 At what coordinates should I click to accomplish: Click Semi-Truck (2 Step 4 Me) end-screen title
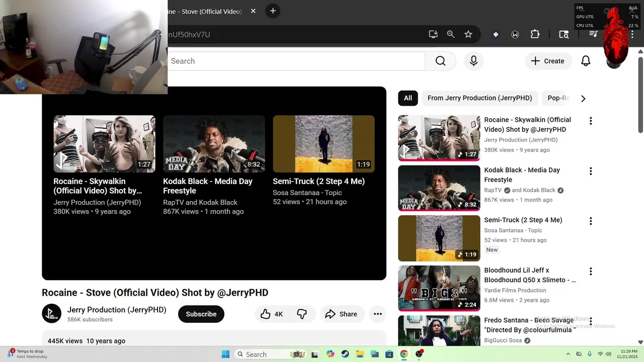[x=318, y=181]
